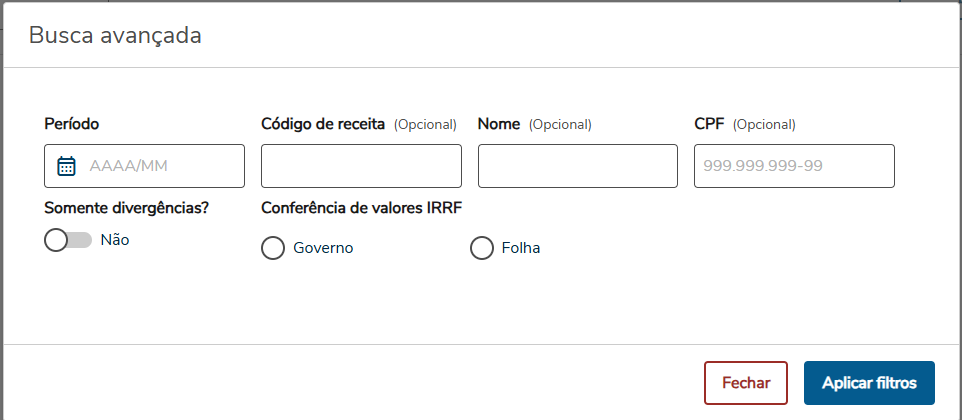The height and width of the screenshot is (420, 962).
Task: Click the Nome field label
Action: tap(498, 124)
